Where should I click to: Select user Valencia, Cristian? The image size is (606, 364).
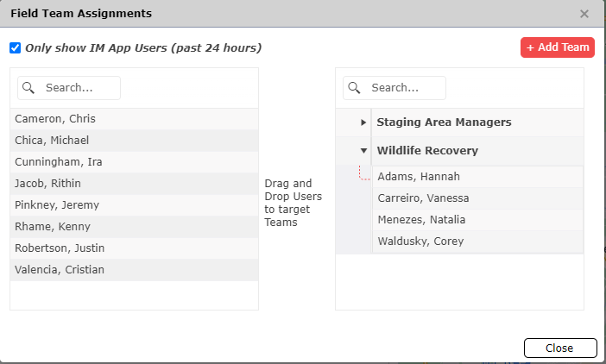(60, 270)
